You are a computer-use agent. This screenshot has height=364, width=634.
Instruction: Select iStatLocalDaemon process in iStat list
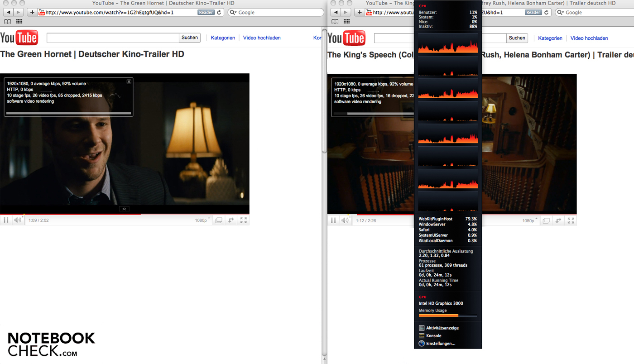coord(448,240)
